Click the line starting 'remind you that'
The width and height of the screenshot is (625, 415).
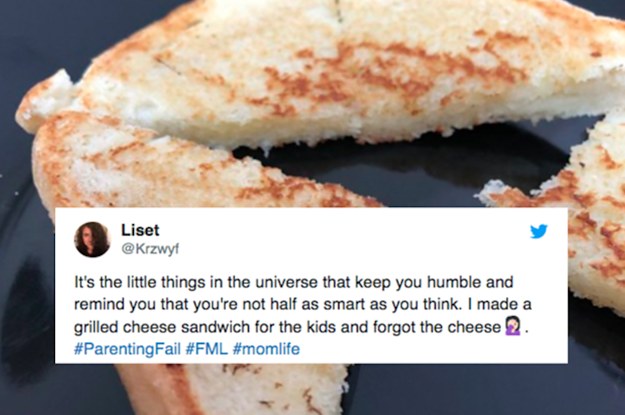click(303, 305)
